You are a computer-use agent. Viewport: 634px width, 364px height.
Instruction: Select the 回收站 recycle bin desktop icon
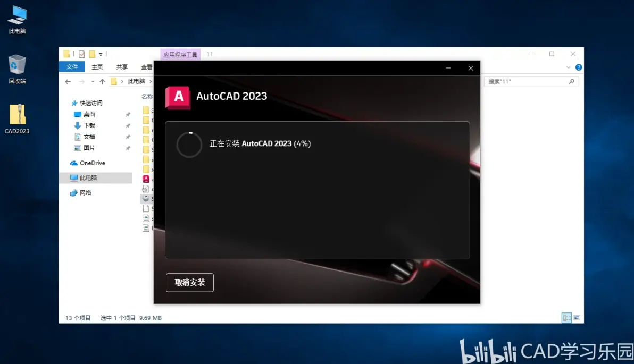point(17,70)
